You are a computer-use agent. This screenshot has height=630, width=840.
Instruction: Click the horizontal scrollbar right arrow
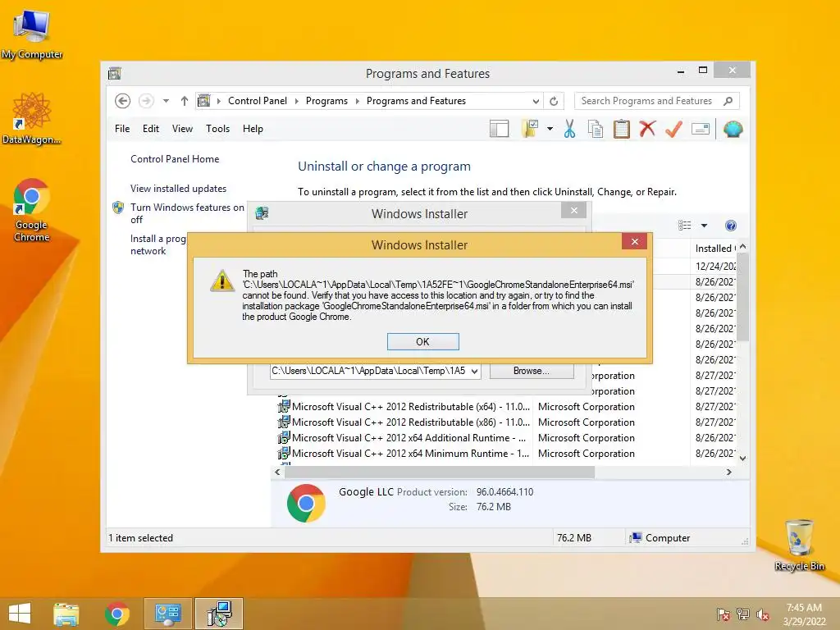(728, 472)
